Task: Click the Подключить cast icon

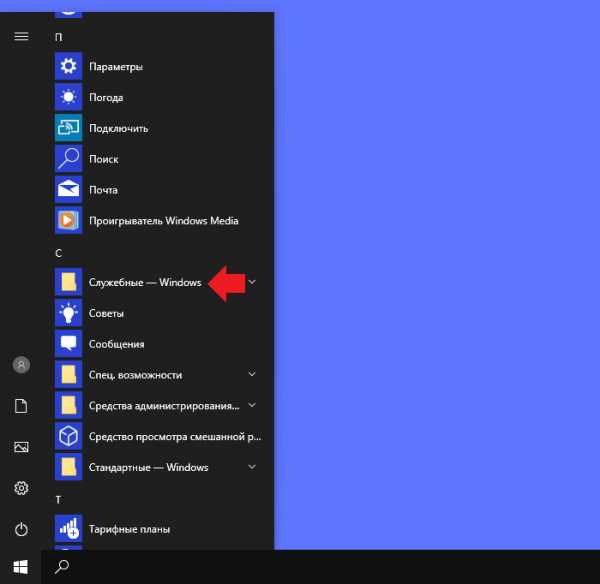Action: click(x=68, y=128)
